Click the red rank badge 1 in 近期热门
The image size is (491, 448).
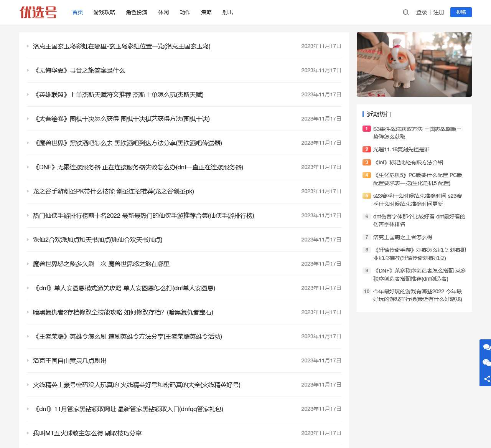pos(366,129)
